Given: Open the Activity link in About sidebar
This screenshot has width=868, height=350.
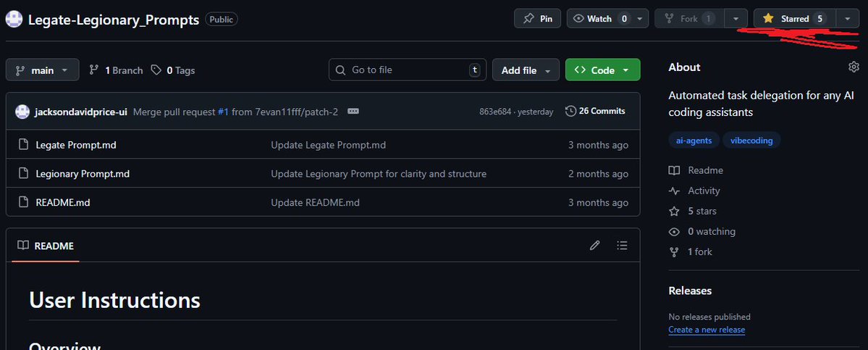Looking at the screenshot, I should [x=694, y=191].
